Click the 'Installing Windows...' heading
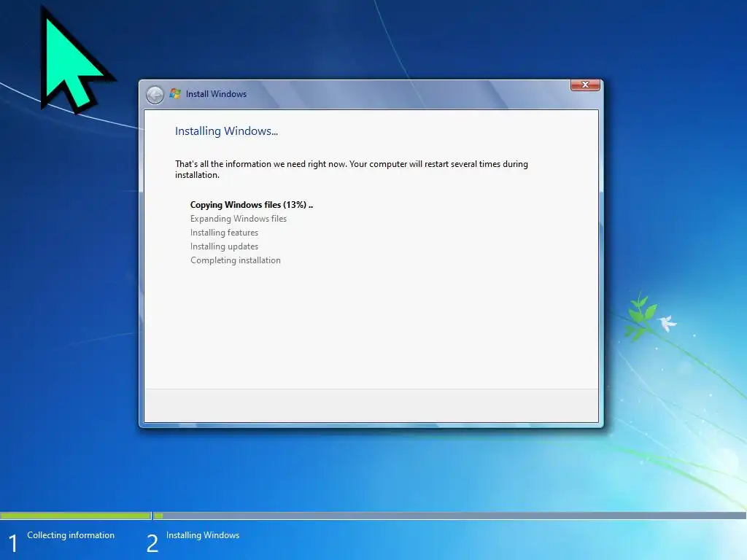The image size is (747, 560). [226, 131]
